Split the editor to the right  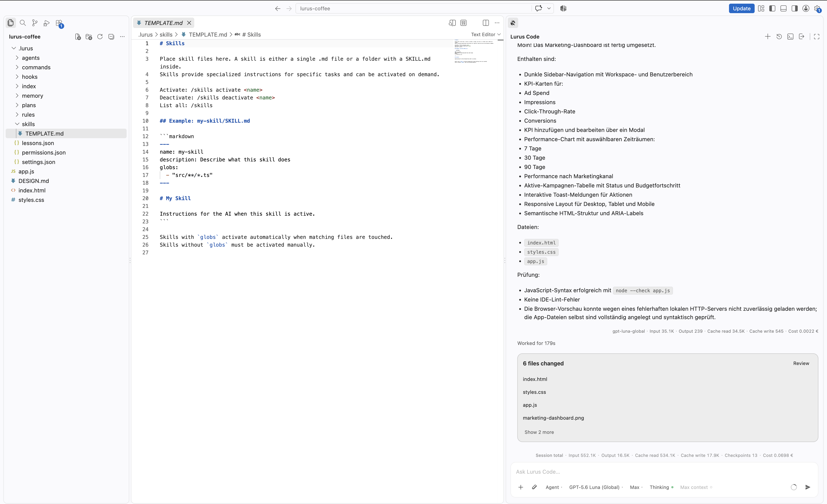(486, 23)
